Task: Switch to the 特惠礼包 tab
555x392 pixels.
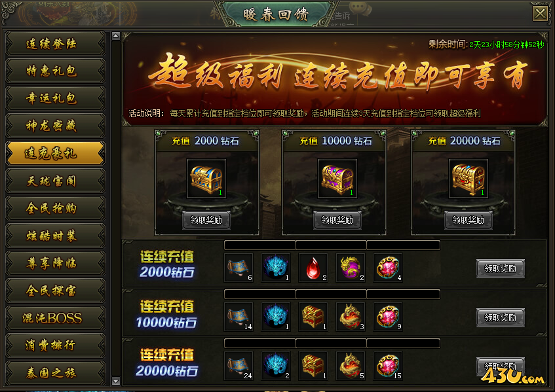Action: click(56, 71)
